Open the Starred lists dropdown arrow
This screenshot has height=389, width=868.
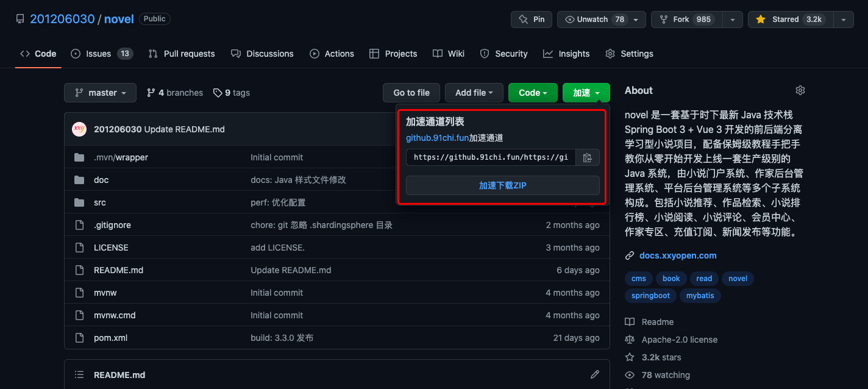coord(844,20)
